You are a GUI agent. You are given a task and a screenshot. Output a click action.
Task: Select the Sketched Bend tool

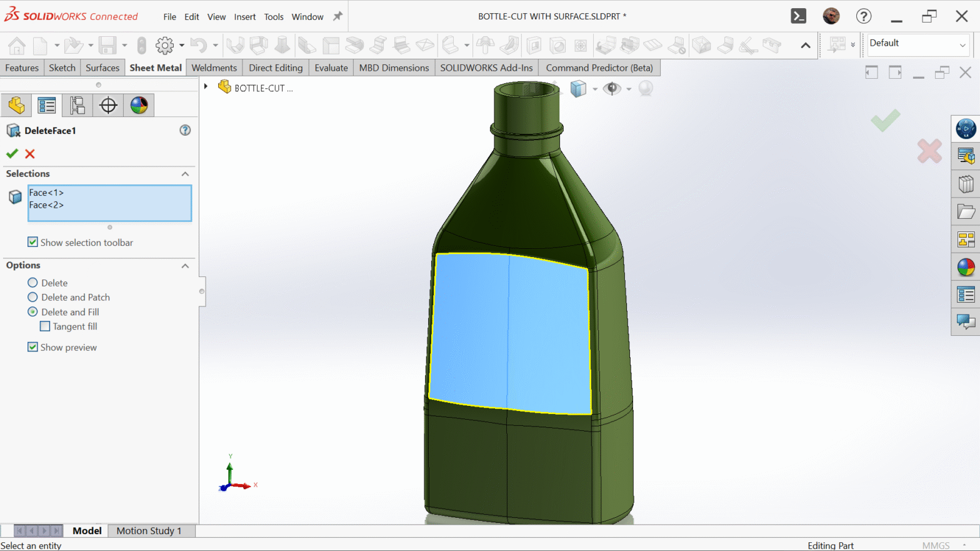click(401, 45)
